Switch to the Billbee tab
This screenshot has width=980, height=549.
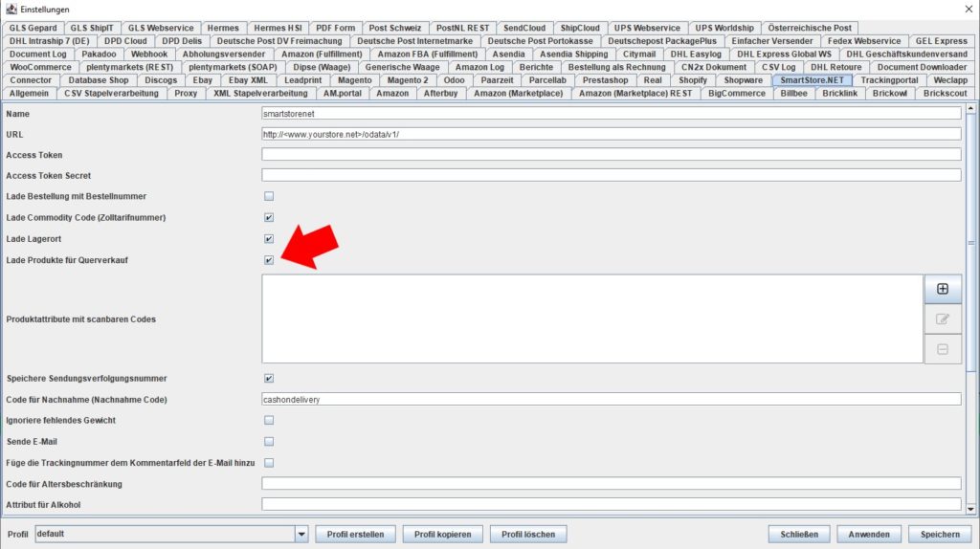[793, 93]
